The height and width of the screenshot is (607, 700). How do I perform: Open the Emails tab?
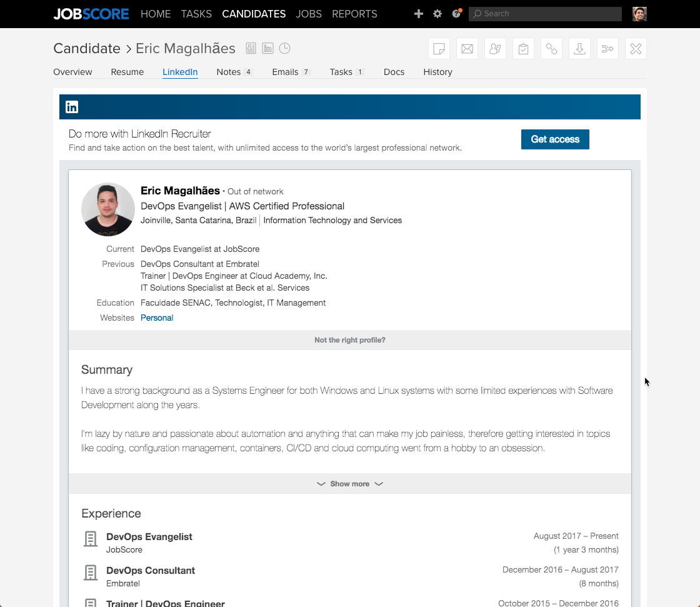[291, 72]
